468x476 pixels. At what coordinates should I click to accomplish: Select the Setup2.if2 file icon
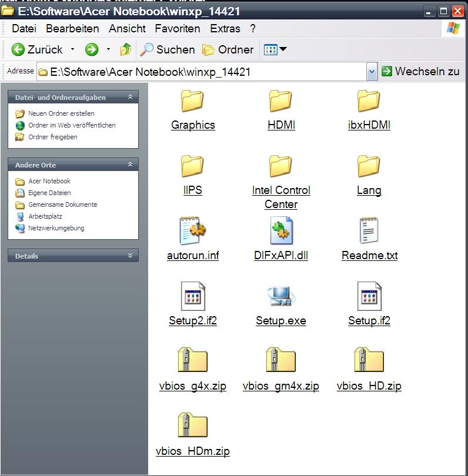click(193, 296)
